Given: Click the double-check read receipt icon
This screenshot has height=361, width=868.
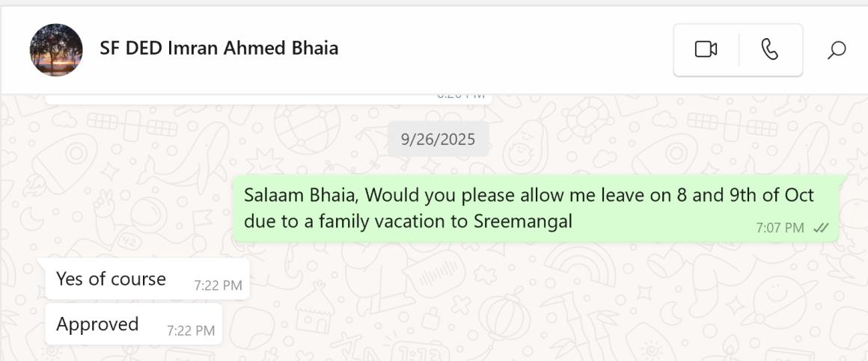Looking at the screenshot, I should [821, 228].
